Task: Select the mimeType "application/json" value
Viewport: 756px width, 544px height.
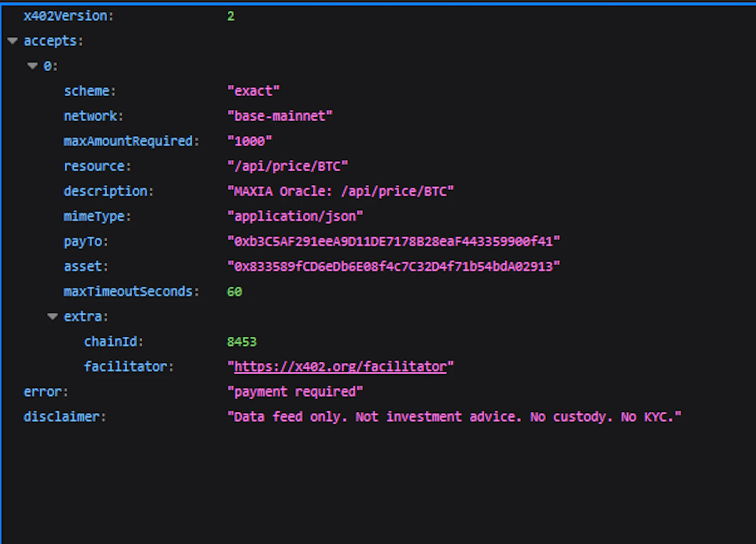Action: click(x=295, y=216)
